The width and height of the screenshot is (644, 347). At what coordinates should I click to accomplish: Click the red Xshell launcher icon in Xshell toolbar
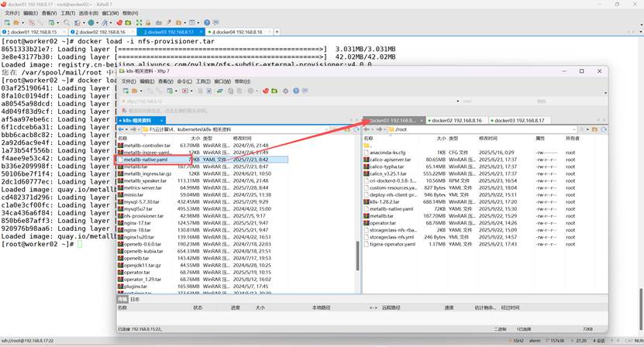pos(119,22)
